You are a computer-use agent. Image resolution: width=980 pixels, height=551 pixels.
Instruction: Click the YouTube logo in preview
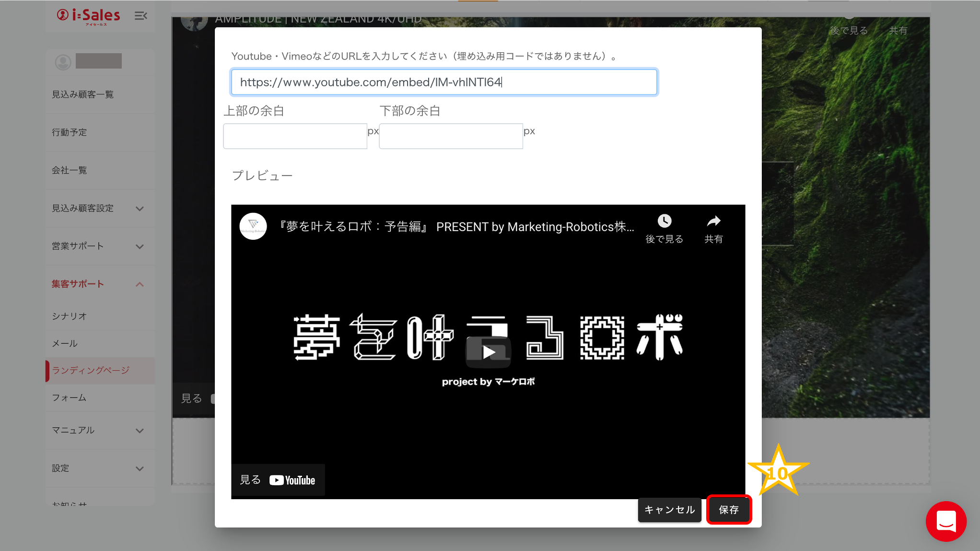tap(292, 480)
